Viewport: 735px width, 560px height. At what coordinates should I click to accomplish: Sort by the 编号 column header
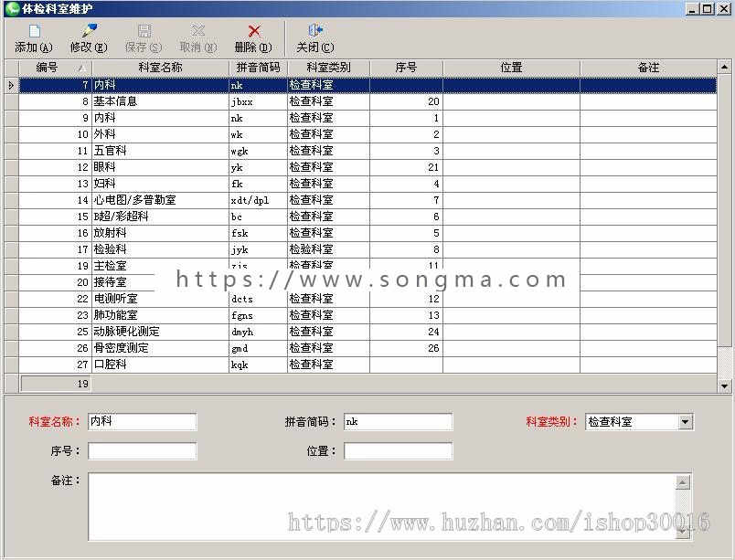tap(56, 68)
